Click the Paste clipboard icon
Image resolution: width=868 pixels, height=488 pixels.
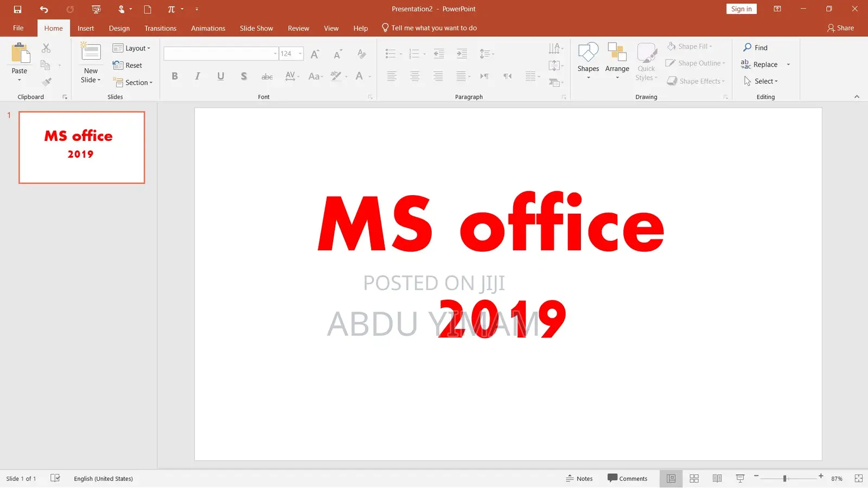pos(20,53)
